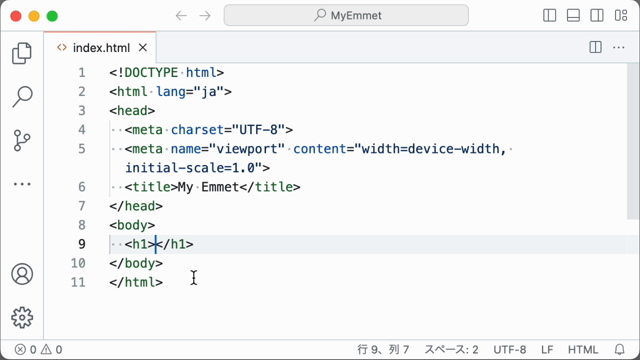Screen dimensions: 640x360
Task: Toggle the bottom panel layout icon
Action: (x=573, y=16)
